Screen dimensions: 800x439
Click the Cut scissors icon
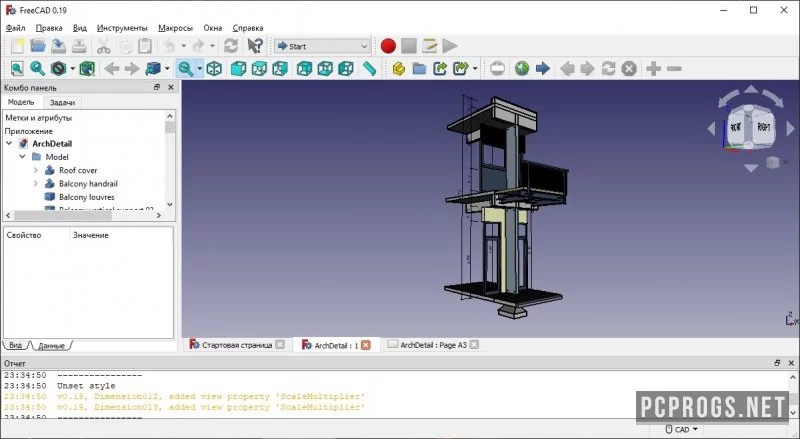coord(104,46)
